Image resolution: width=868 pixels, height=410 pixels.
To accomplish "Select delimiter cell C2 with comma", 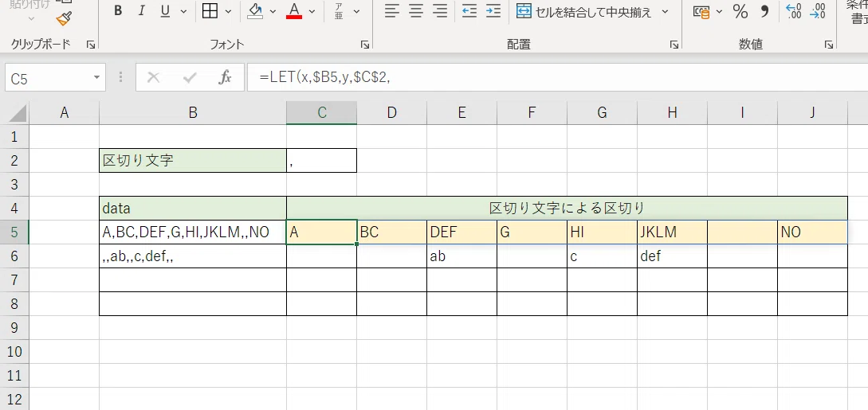I will tap(322, 160).
